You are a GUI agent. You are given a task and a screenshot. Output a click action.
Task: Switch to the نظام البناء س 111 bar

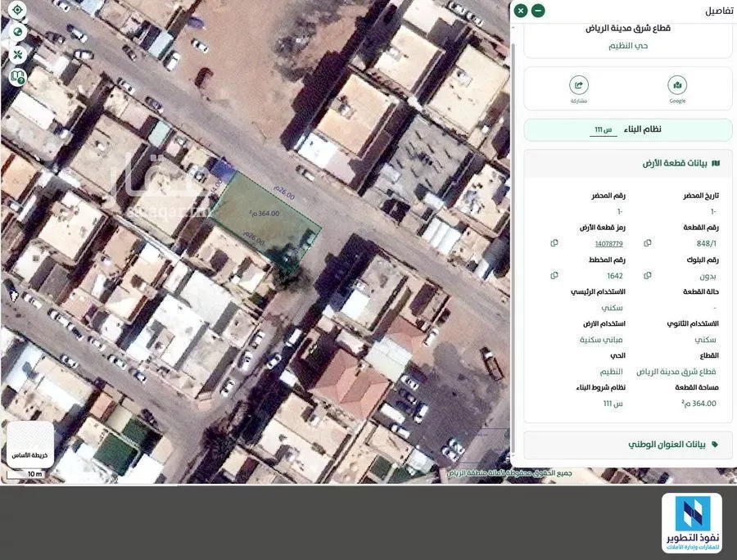(x=626, y=129)
